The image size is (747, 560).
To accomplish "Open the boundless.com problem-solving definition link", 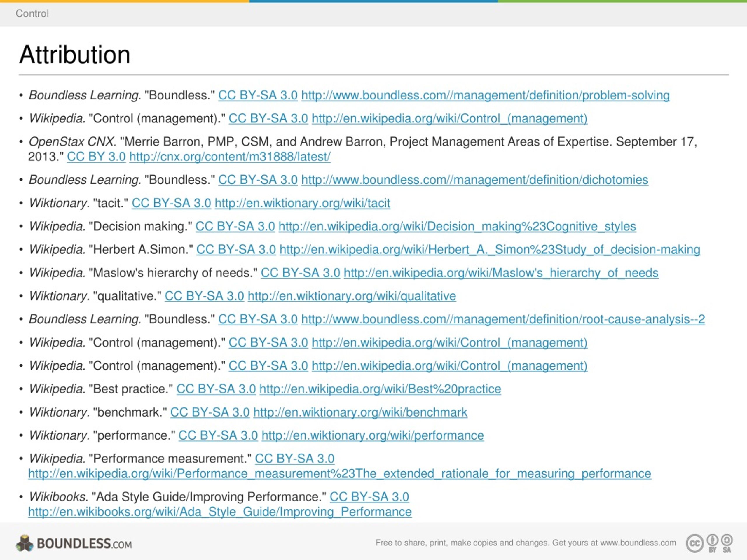I will click(485, 96).
